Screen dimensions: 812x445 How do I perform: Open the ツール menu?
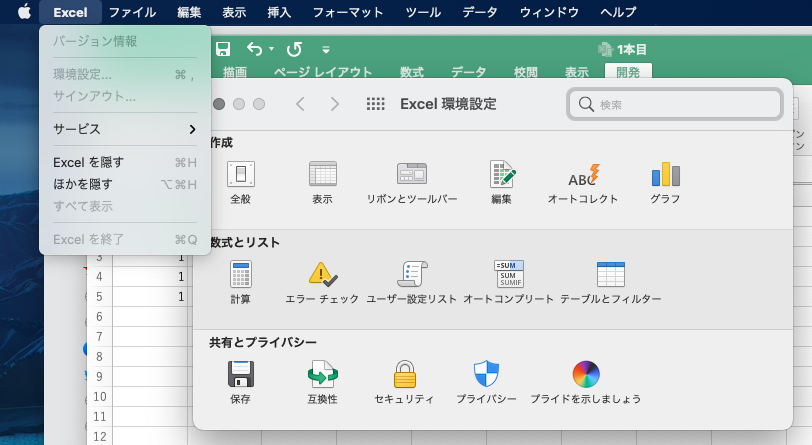point(423,12)
